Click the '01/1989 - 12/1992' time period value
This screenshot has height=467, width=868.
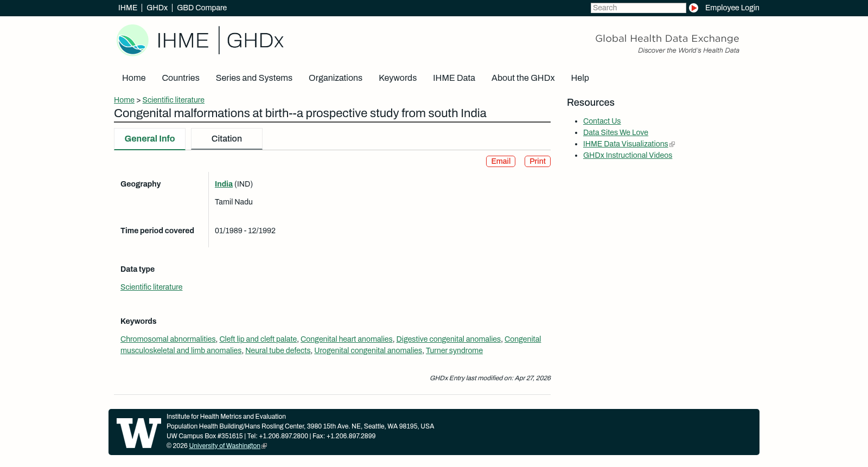point(245,231)
